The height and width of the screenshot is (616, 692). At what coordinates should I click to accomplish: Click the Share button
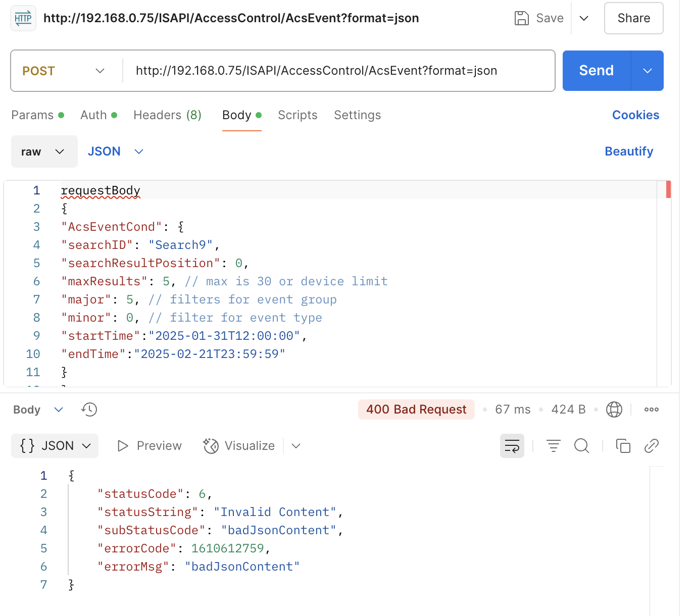633,18
